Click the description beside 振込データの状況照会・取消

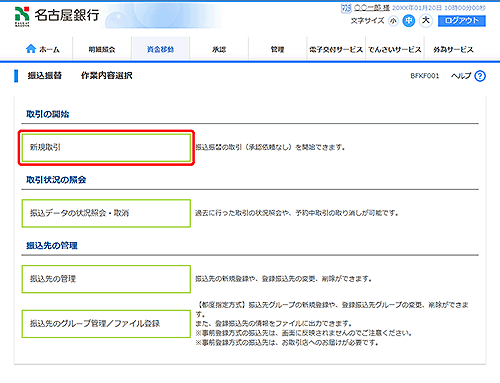(297, 213)
